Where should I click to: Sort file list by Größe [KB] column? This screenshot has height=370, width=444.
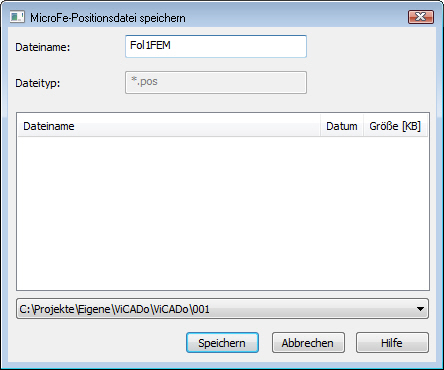tap(395, 126)
